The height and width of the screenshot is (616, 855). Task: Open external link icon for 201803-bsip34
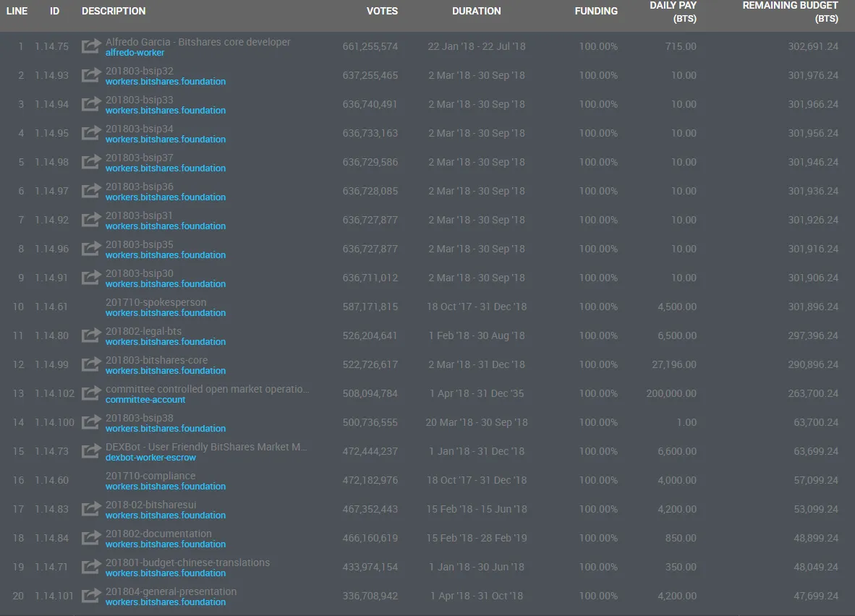(x=91, y=132)
